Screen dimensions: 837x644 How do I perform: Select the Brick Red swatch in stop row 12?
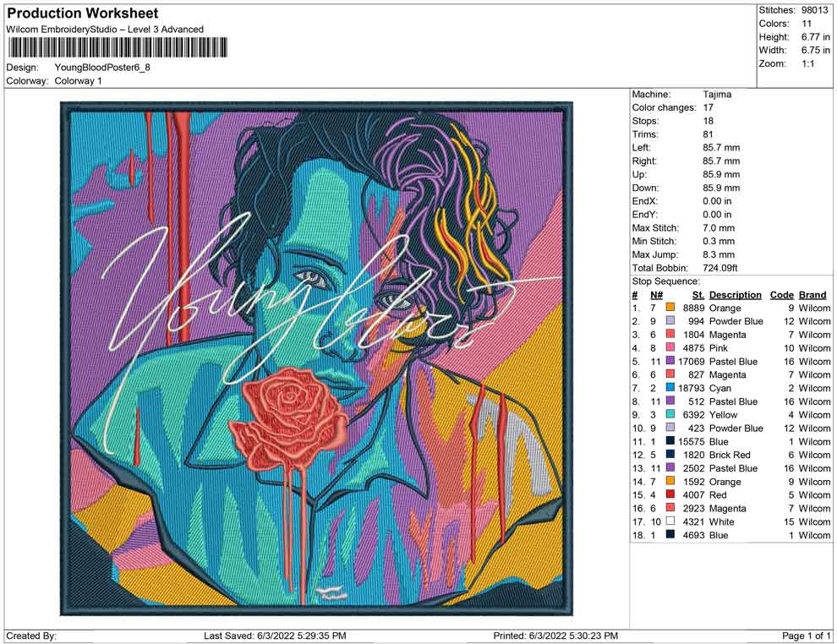coord(670,454)
